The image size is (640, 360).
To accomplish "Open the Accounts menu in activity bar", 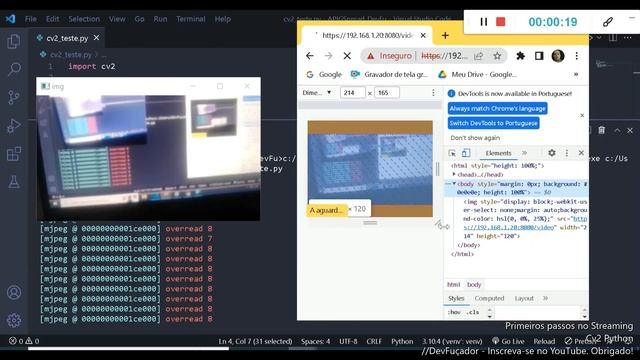I will tap(14, 293).
